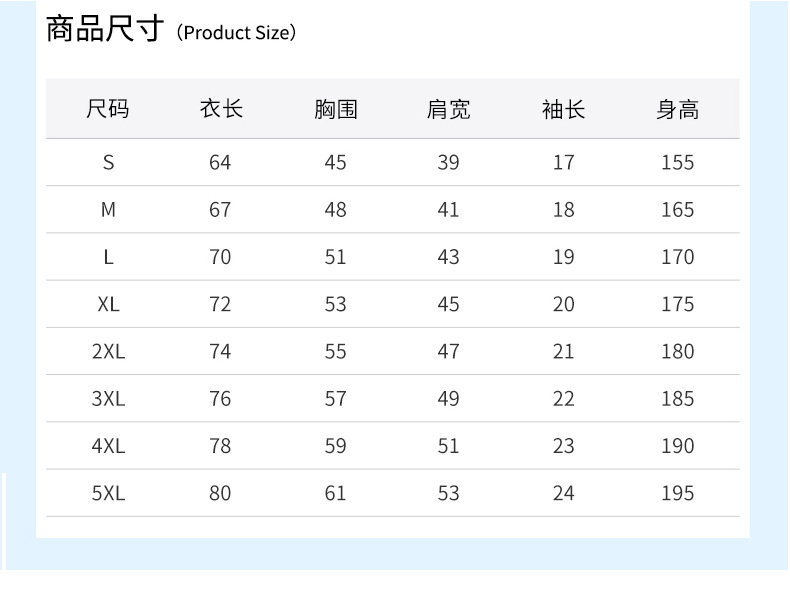
Task: Click the 肩宽 column header
Action: click(x=448, y=109)
